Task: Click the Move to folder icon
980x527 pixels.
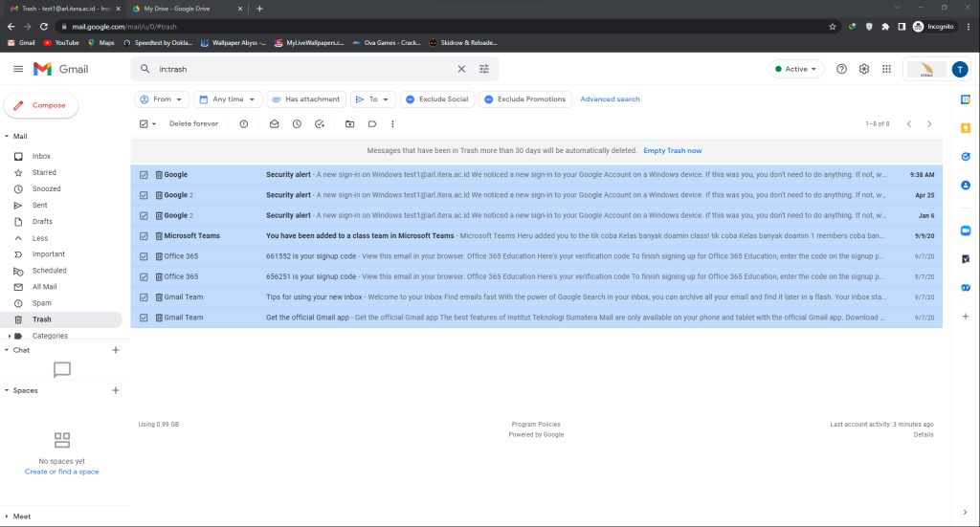Action: click(349, 123)
